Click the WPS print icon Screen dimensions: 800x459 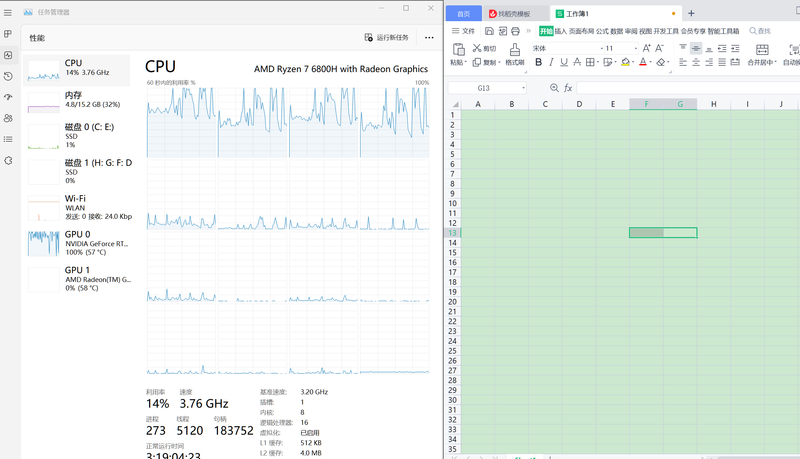515,31
